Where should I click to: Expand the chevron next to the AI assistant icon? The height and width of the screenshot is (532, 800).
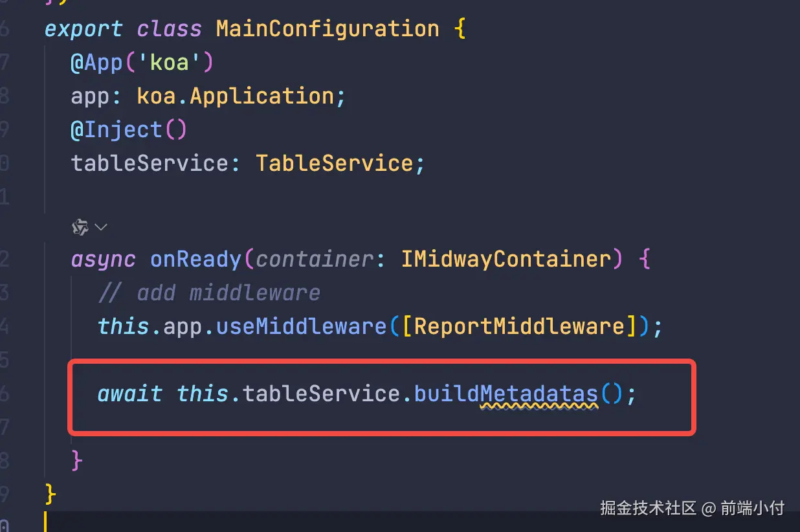pos(101,227)
